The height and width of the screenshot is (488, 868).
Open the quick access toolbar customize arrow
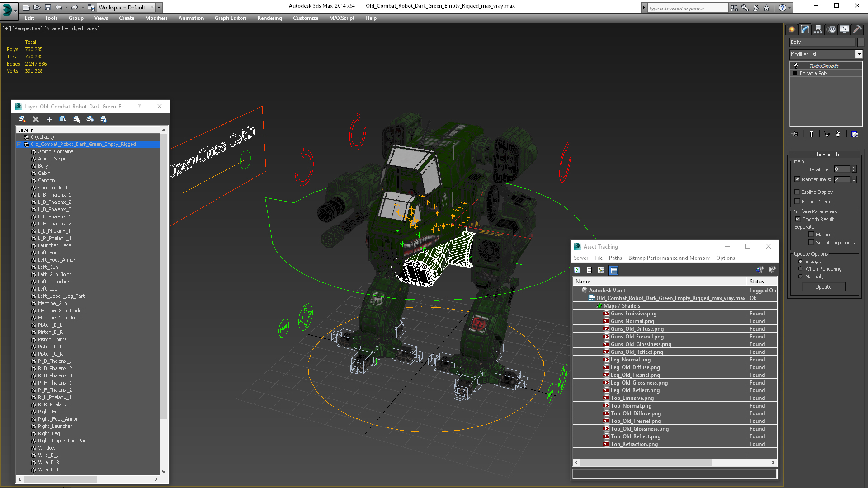(159, 8)
